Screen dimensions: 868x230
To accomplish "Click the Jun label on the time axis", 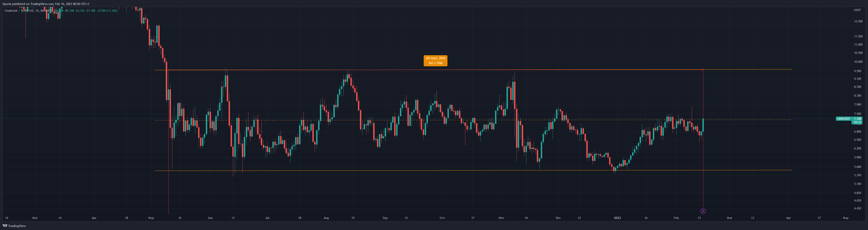I will [210, 218].
